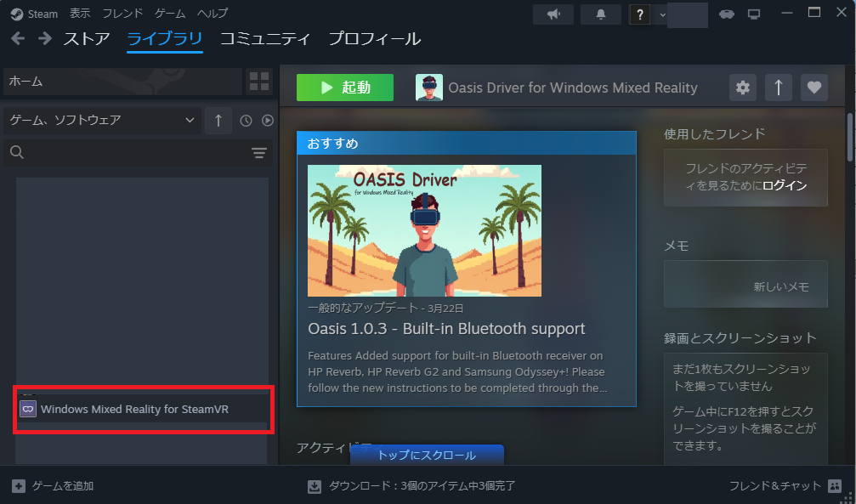The image size is (856, 504).
Task: Open Oasis 1.0.3 Built-in Bluetooth support article
Action: click(446, 329)
